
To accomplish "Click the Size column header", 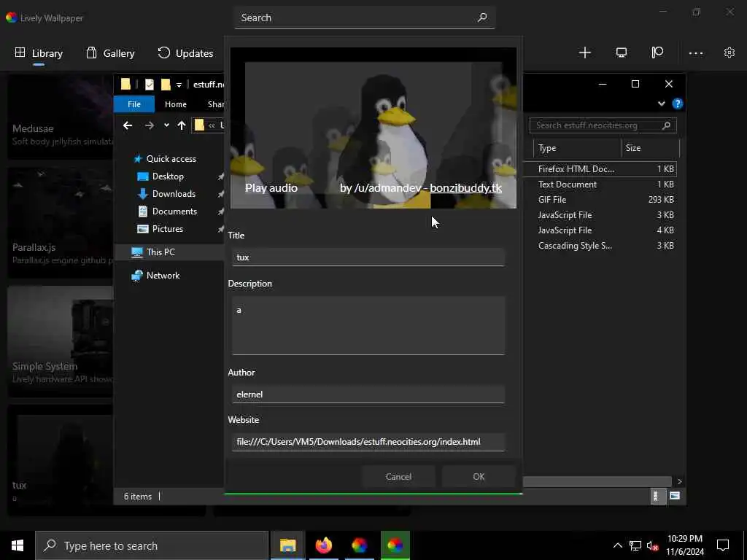I will (650, 148).
